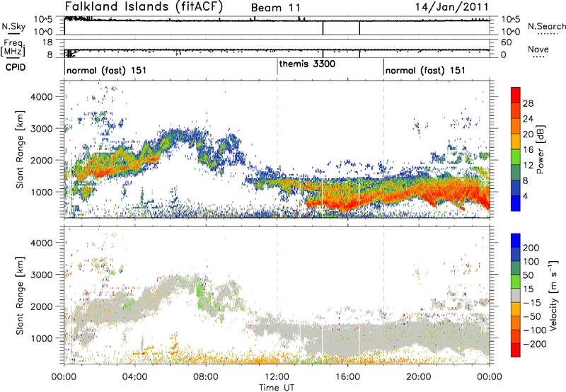The width and height of the screenshot is (566, 392).
Task: Click the '16:00' time tick label
Action: pyautogui.click(x=347, y=377)
